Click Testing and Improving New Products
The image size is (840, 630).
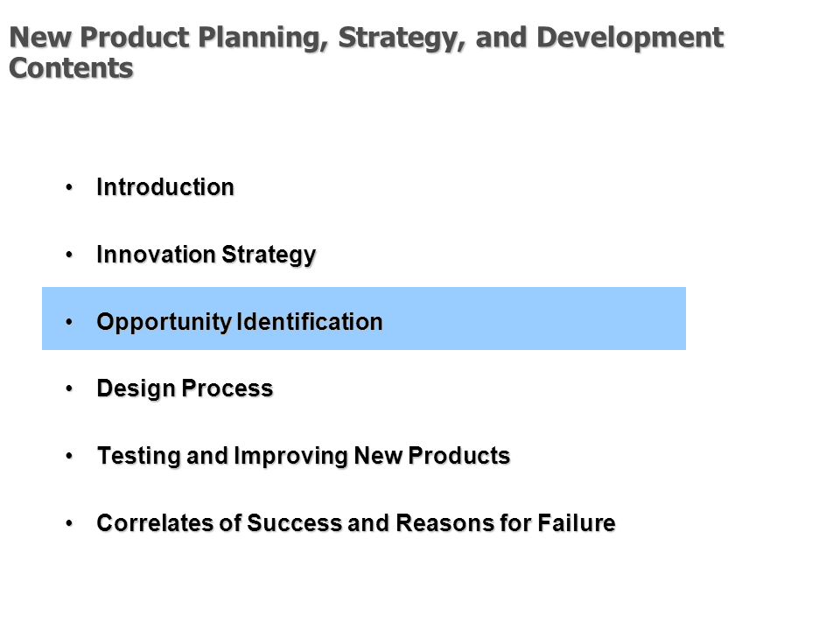(304, 456)
